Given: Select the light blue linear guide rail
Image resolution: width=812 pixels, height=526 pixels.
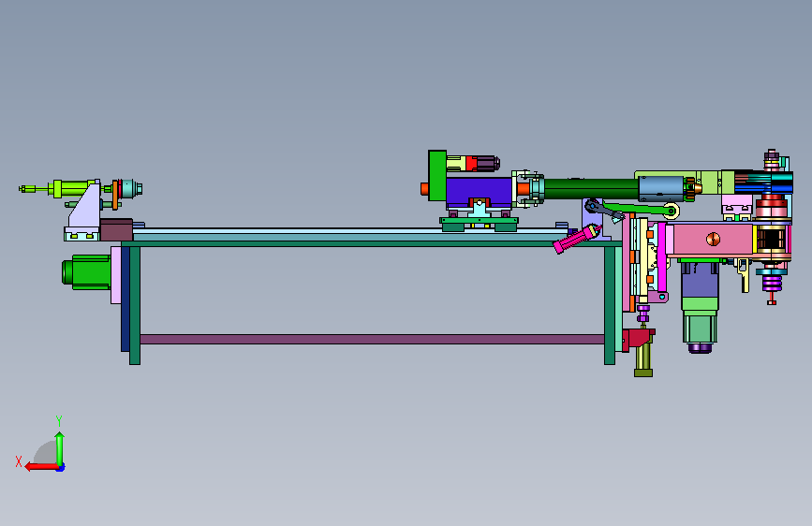Looking at the screenshot, I should tap(350, 235).
